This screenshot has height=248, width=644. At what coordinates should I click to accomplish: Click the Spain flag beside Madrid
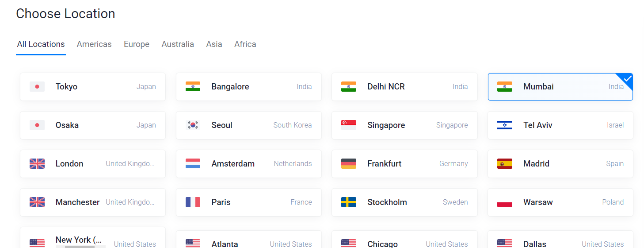click(x=505, y=164)
